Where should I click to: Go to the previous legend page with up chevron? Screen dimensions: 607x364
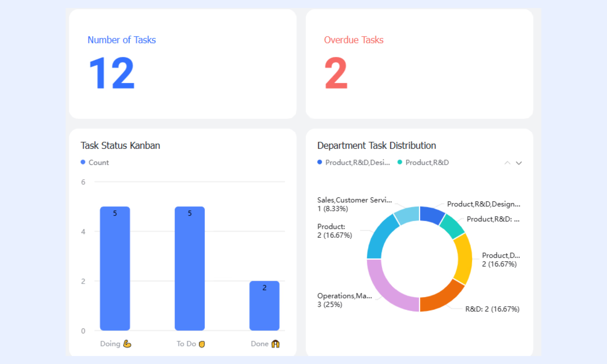[507, 163]
